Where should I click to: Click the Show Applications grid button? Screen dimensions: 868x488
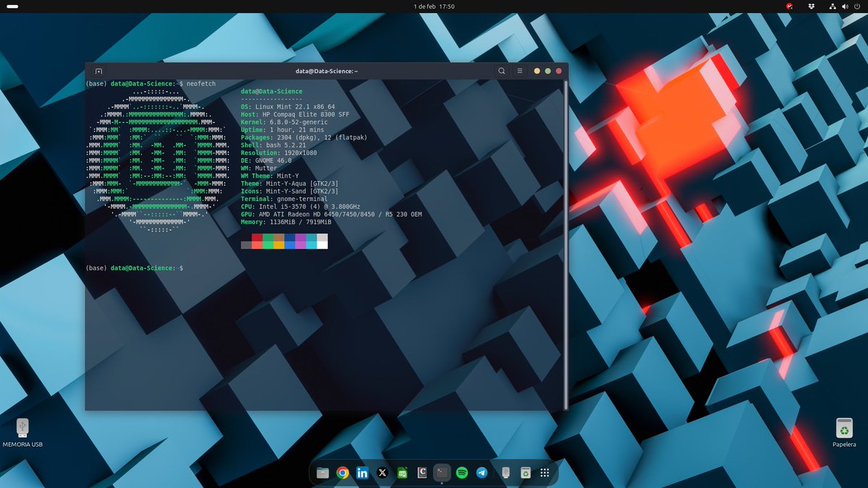coord(544,473)
